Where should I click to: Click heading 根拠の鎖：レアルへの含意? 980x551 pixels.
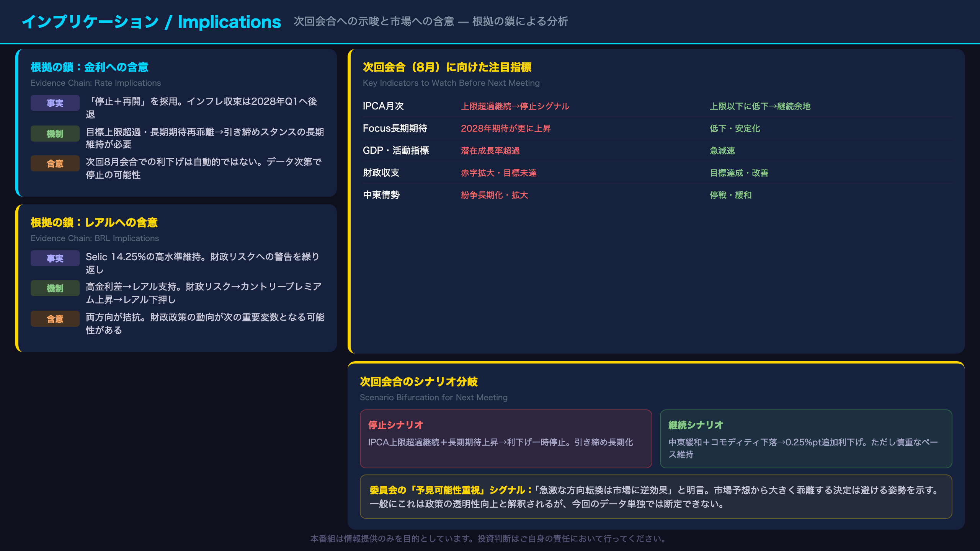[x=94, y=222]
